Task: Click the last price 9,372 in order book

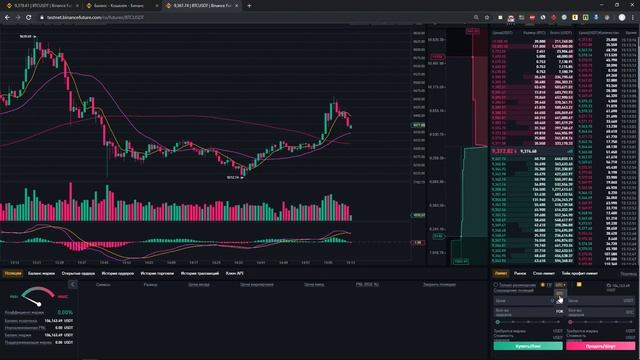Action: click(504, 151)
